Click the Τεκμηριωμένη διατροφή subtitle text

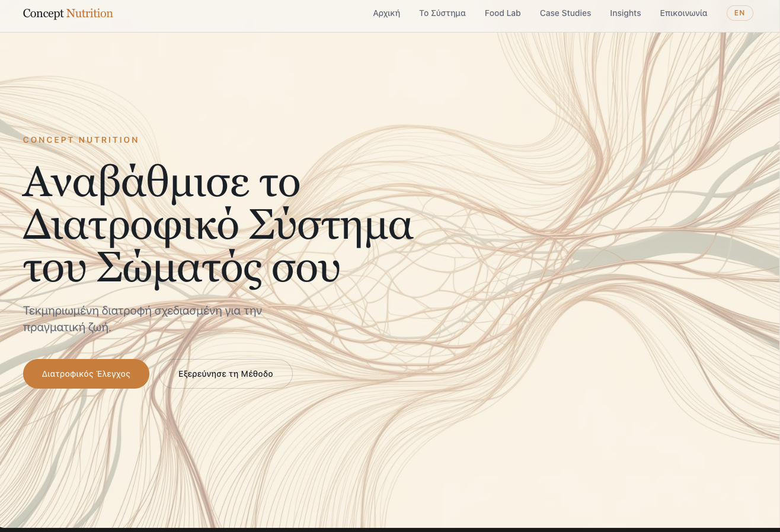point(142,319)
